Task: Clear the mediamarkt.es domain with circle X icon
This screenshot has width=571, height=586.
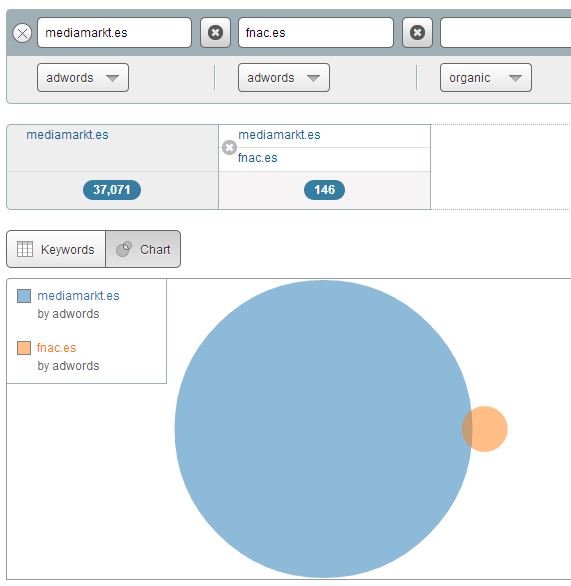Action: [x=22, y=33]
